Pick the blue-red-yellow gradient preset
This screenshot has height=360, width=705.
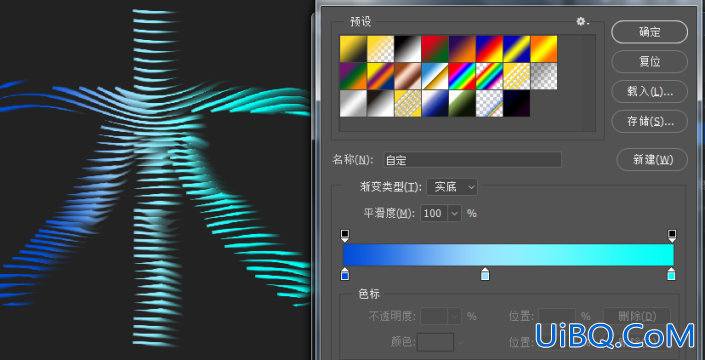pos(490,49)
